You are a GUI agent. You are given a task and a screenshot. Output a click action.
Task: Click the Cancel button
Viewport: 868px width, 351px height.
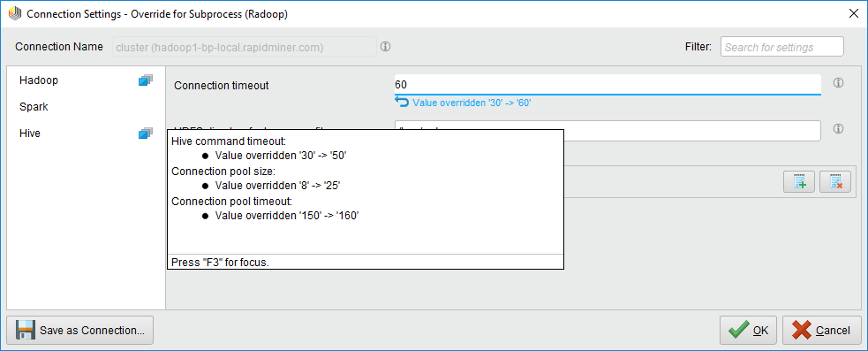822,331
